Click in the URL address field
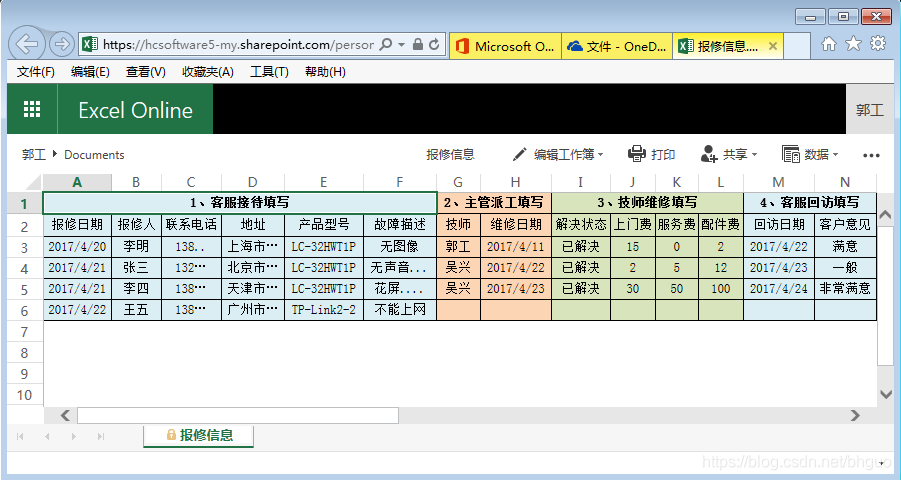Viewport: 901px width, 480px height. 238,44
